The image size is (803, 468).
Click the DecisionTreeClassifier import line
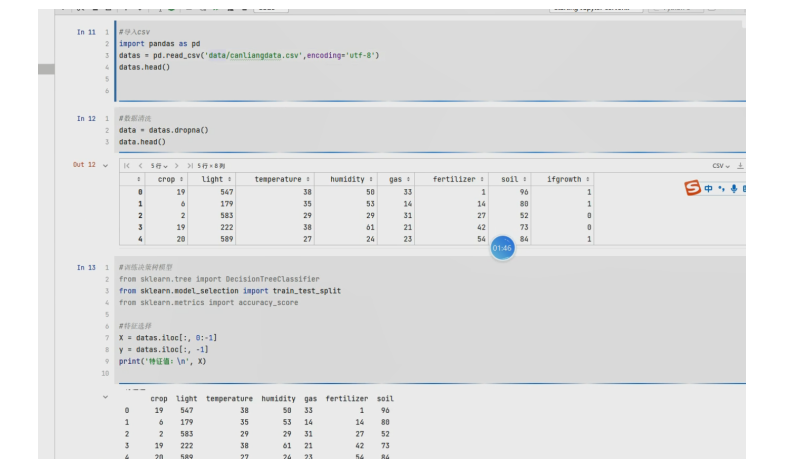[219, 280]
